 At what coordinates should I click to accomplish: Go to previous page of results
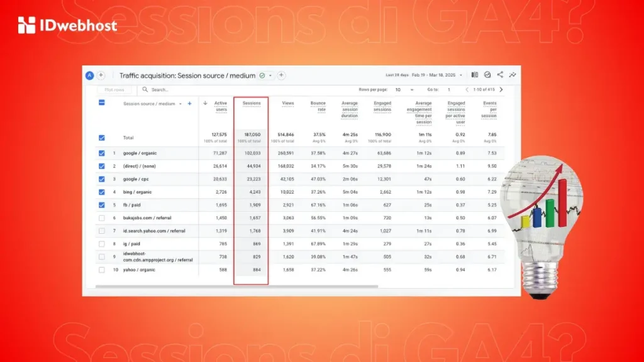(467, 89)
